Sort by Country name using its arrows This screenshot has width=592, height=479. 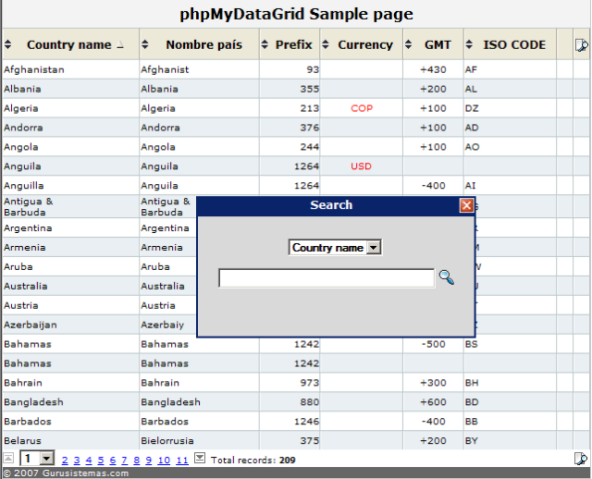coord(8,45)
